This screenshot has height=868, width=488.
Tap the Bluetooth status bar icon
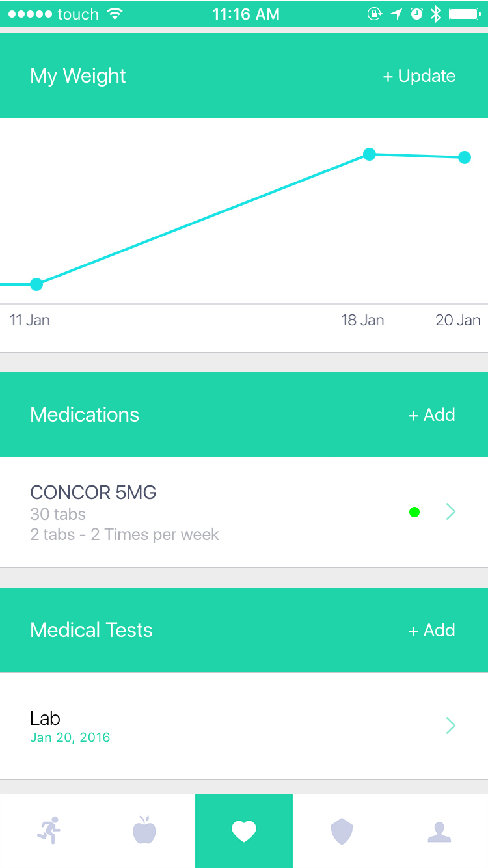coord(436,14)
